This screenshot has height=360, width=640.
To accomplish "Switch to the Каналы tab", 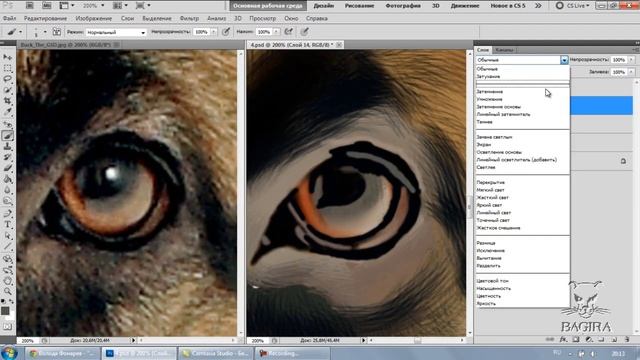I will 504,50.
